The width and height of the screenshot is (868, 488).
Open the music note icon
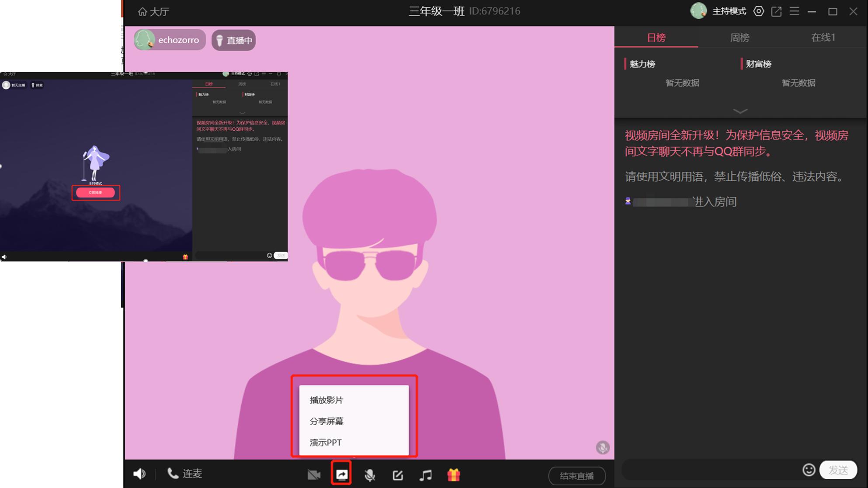tap(426, 475)
